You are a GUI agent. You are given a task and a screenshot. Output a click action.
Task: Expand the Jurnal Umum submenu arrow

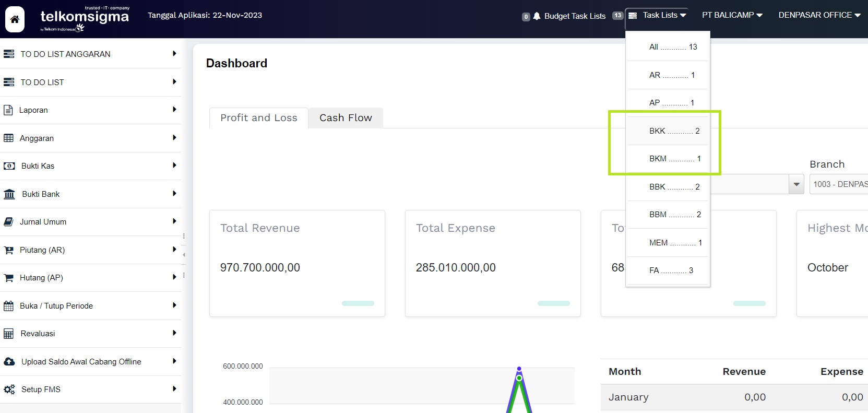(x=174, y=221)
